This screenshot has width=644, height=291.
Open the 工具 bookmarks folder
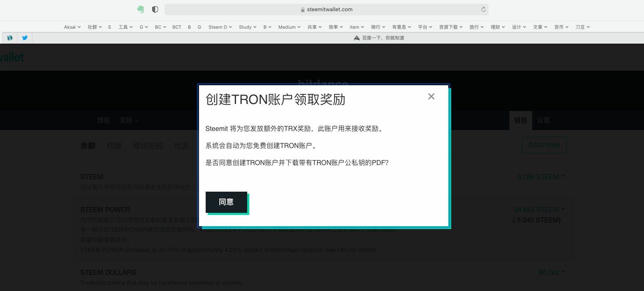pyautogui.click(x=125, y=27)
